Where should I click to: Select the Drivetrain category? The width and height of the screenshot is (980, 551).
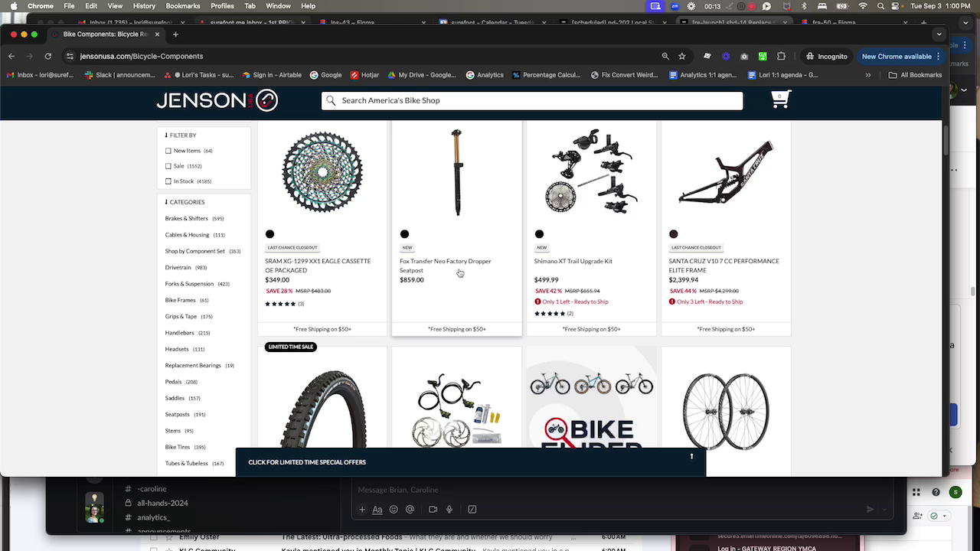click(x=178, y=268)
